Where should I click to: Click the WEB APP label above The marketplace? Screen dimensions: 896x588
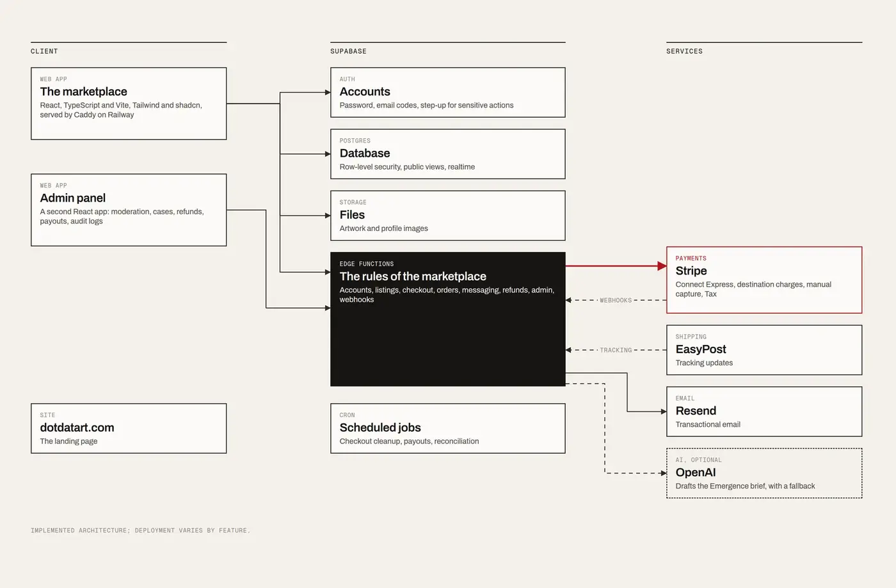[53, 79]
